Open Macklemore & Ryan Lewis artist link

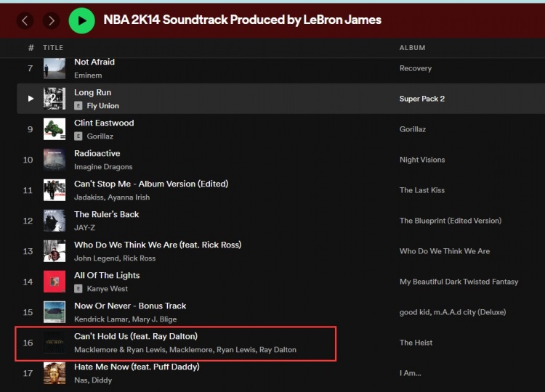(x=120, y=350)
